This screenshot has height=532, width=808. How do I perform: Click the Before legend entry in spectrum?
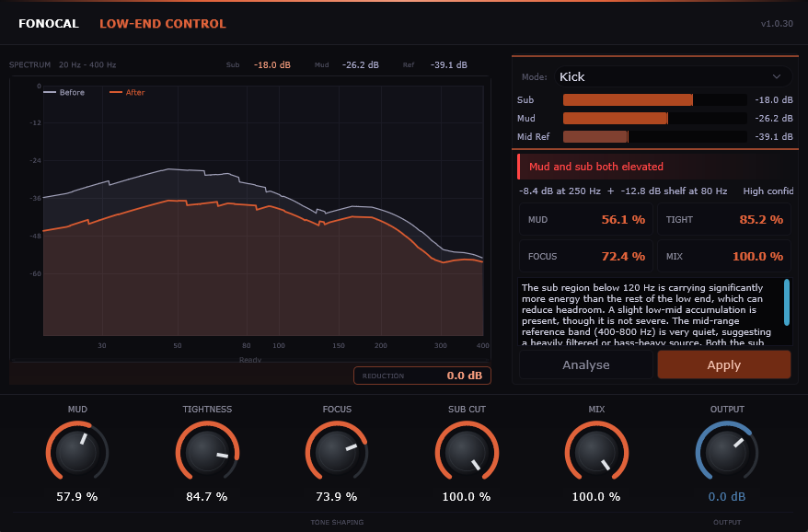[x=63, y=93]
